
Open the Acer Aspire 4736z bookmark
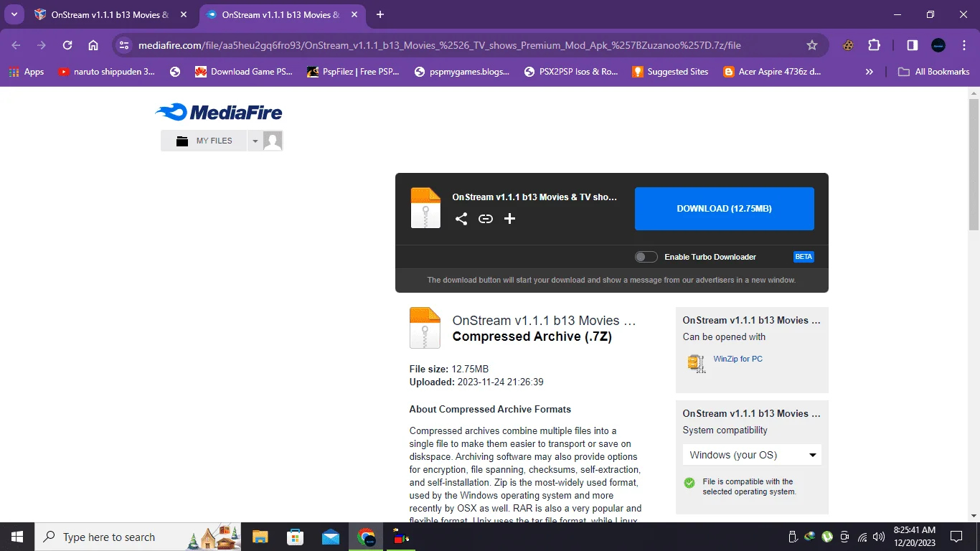point(772,72)
